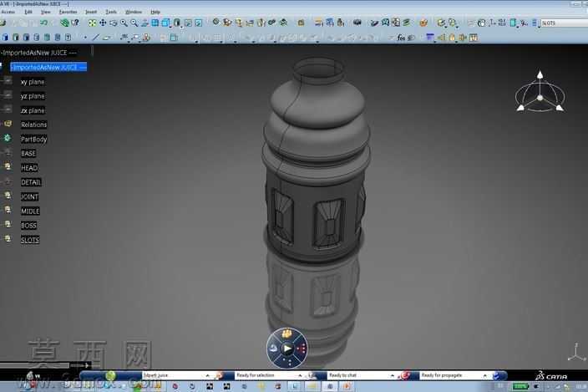Screen dimensions: 588x392
Task: Select the Relations node in the tree
Action: [x=33, y=125]
